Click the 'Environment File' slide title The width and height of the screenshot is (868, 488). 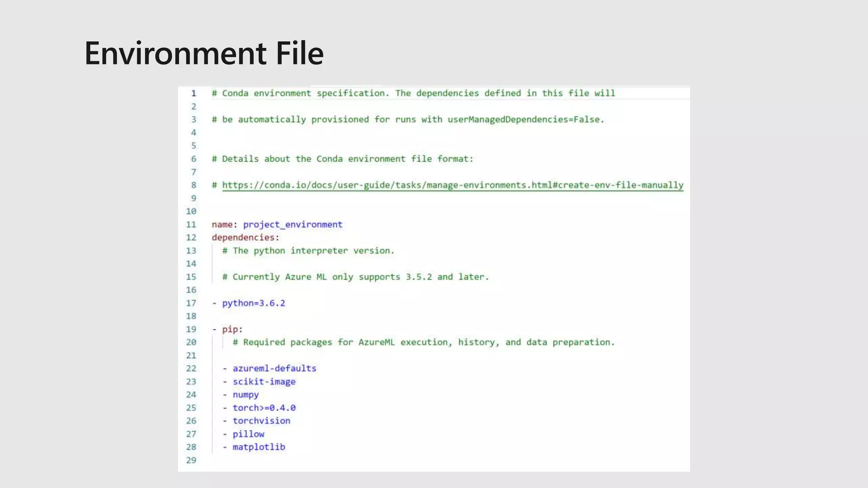[204, 53]
